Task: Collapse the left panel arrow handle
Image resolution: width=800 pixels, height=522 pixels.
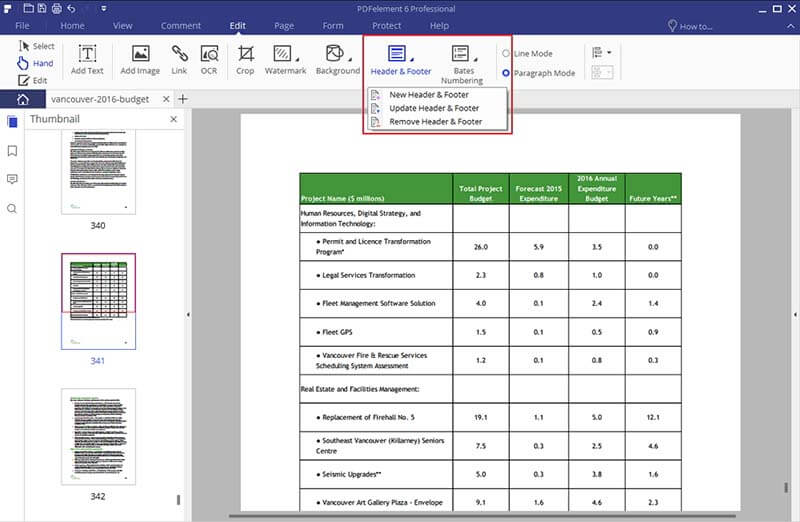Action: pos(188,315)
